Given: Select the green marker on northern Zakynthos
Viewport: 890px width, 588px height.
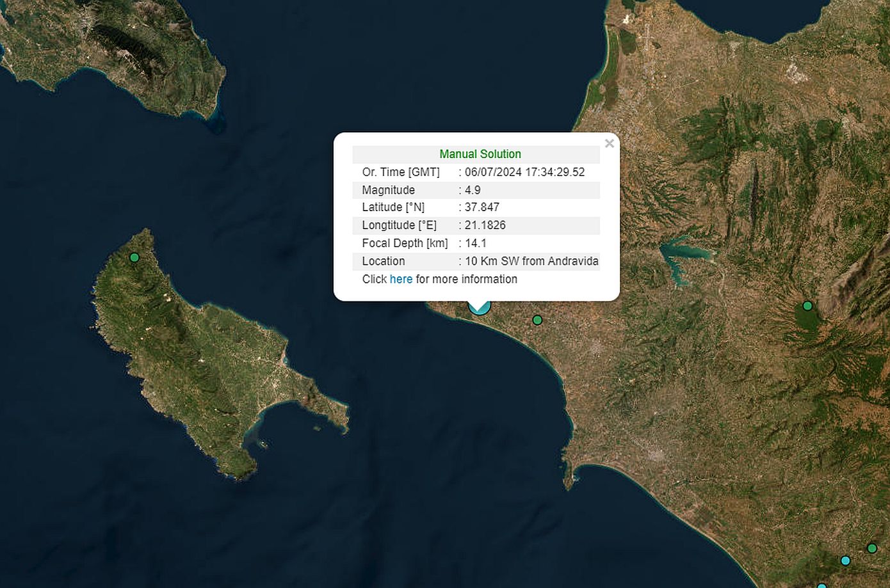Looking at the screenshot, I should (x=134, y=258).
